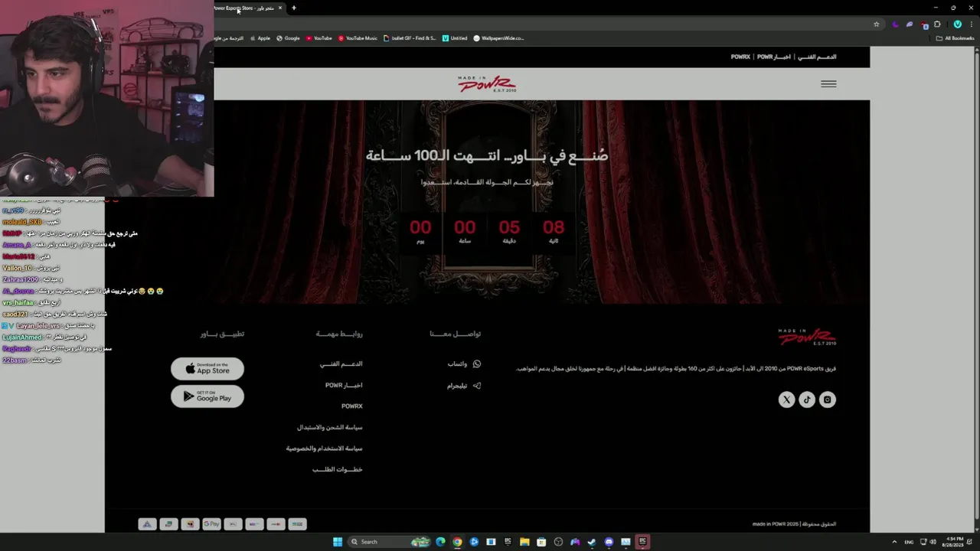Screen dimensions: 980x551
Task: Open the Google bookmark
Action: pyautogui.click(x=288, y=37)
